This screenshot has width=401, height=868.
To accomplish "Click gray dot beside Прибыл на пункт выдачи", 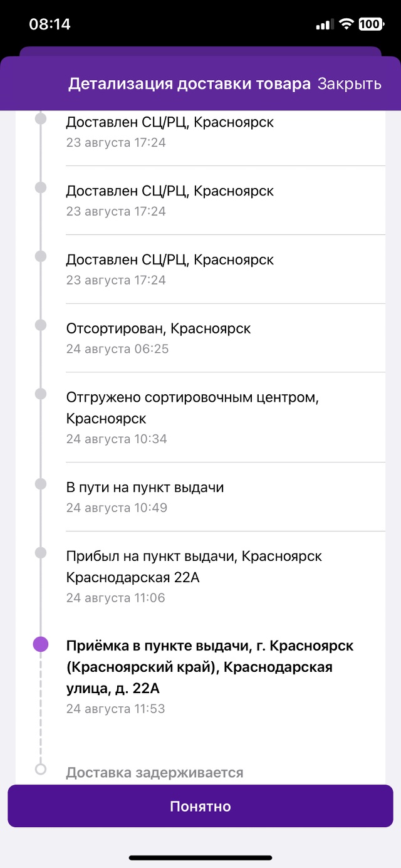I will pyautogui.click(x=41, y=553).
